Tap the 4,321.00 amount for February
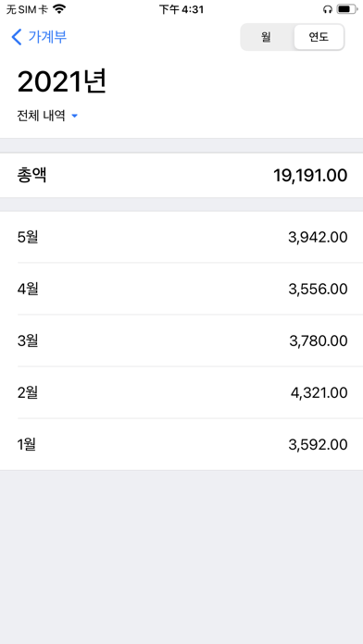The image size is (363, 644). pyautogui.click(x=319, y=393)
